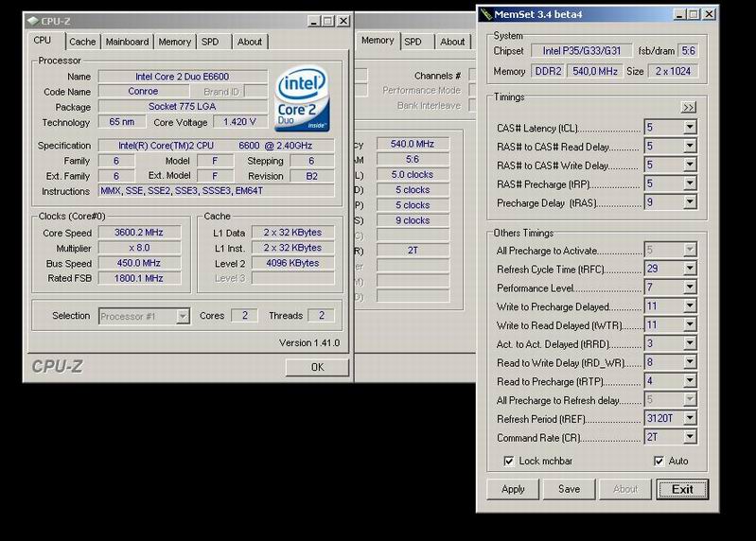
Task: Click the DDR2 memory type field
Action: point(548,71)
